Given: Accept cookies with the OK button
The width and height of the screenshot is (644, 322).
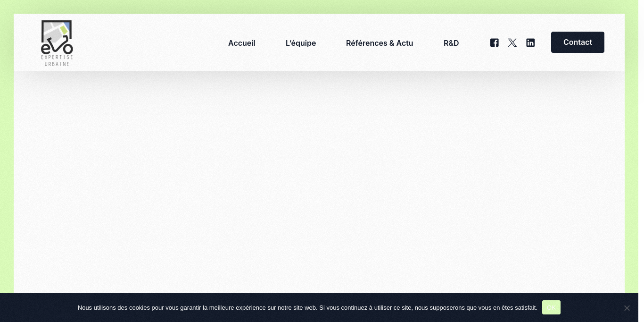Looking at the screenshot, I should (551, 307).
